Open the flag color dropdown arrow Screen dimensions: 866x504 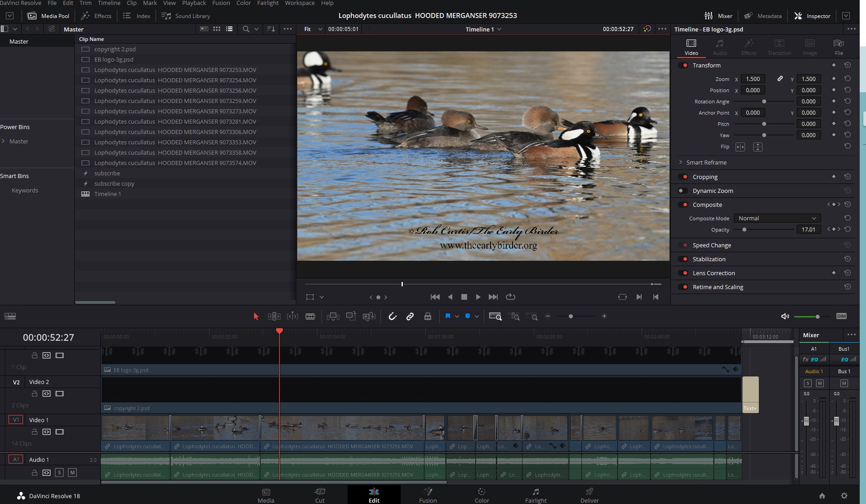457,317
